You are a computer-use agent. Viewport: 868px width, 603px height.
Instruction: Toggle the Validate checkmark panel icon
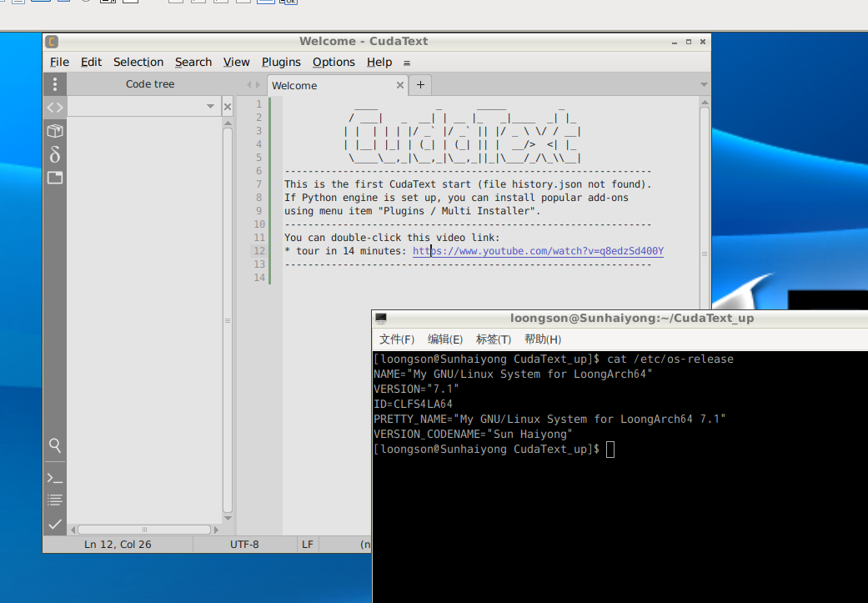point(55,524)
